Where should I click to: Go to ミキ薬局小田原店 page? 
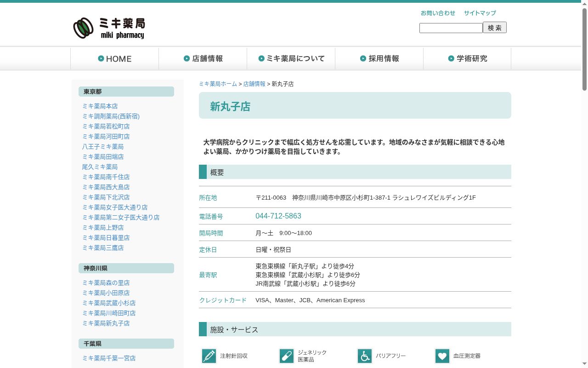coord(106,293)
